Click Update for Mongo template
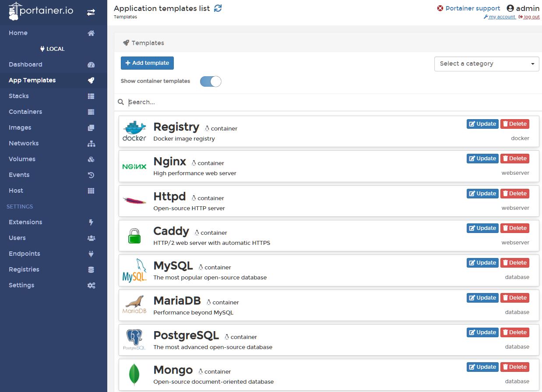The height and width of the screenshot is (392, 542). pyautogui.click(x=482, y=367)
